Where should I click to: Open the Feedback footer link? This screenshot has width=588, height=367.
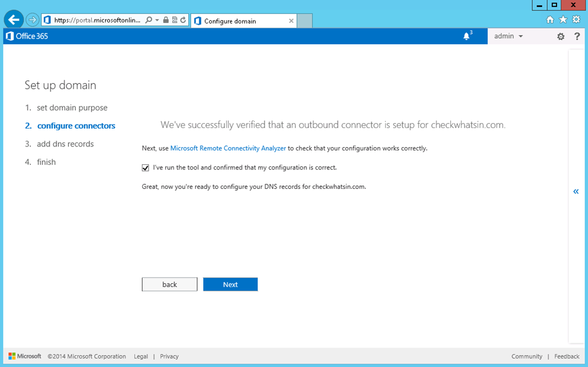567,357
